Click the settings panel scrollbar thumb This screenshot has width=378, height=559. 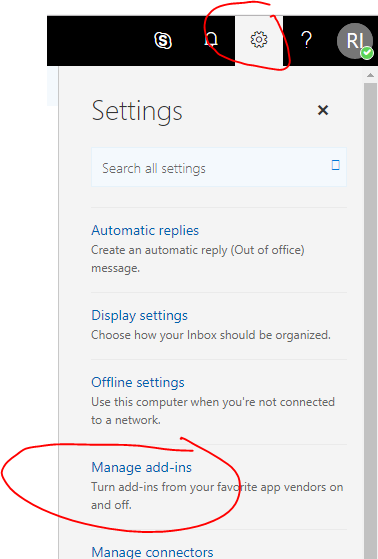[371, 321]
